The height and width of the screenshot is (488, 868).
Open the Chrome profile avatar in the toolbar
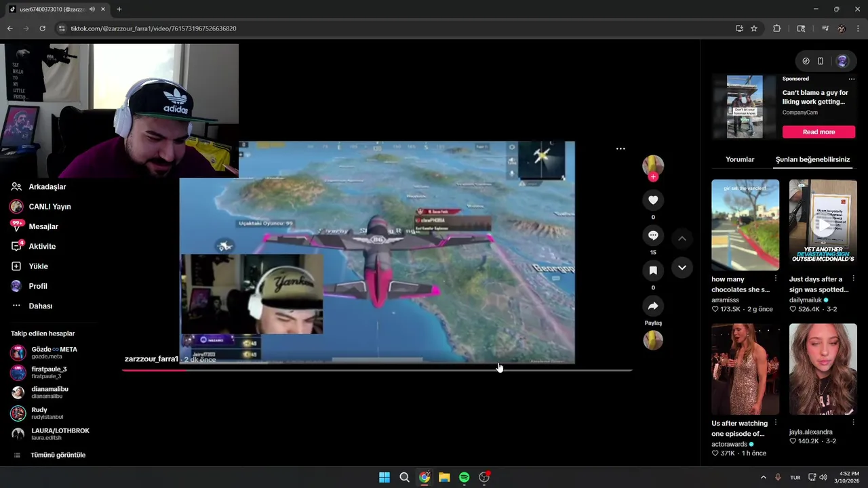(842, 28)
